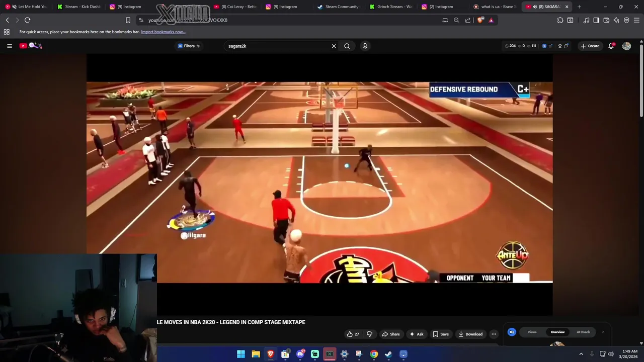644x362 pixels.
Task: Switch to Steam Community tab
Action: [x=339, y=7]
